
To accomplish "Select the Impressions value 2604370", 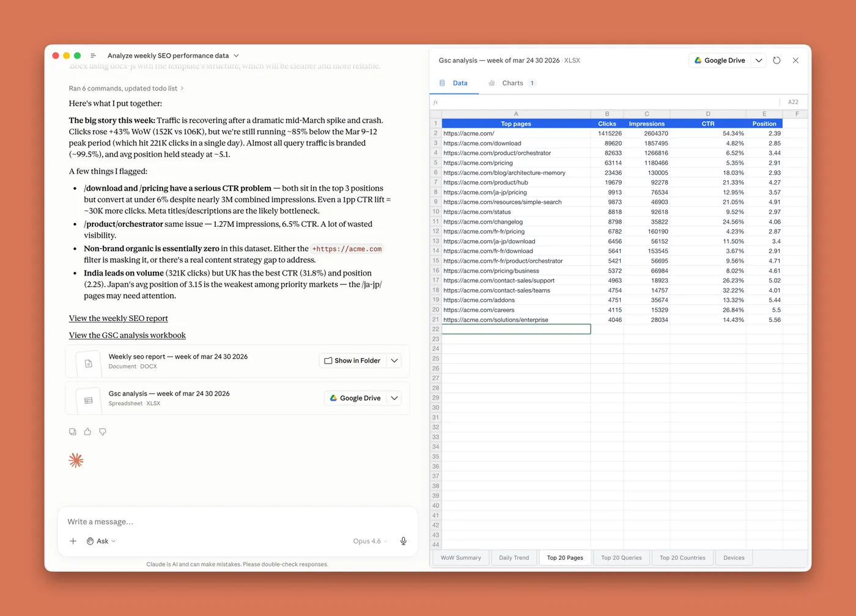I will (x=647, y=133).
